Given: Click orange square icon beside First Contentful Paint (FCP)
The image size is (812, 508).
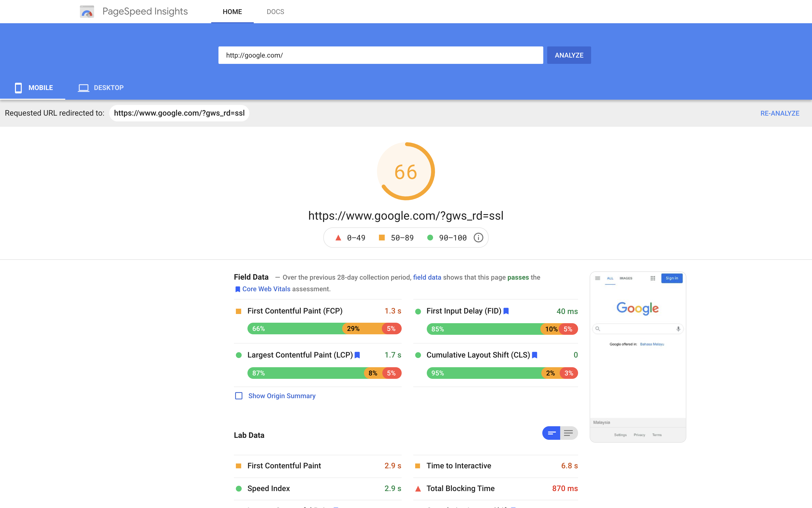Looking at the screenshot, I should [239, 311].
